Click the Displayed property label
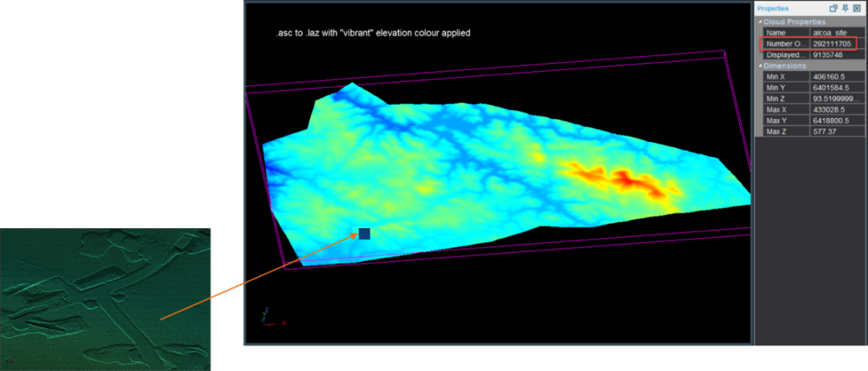The width and height of the screenshot is (868, 371). [786, 55]
